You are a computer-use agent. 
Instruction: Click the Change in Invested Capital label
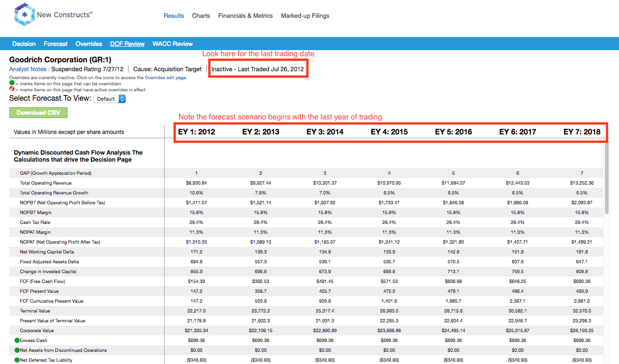[48, 272]
